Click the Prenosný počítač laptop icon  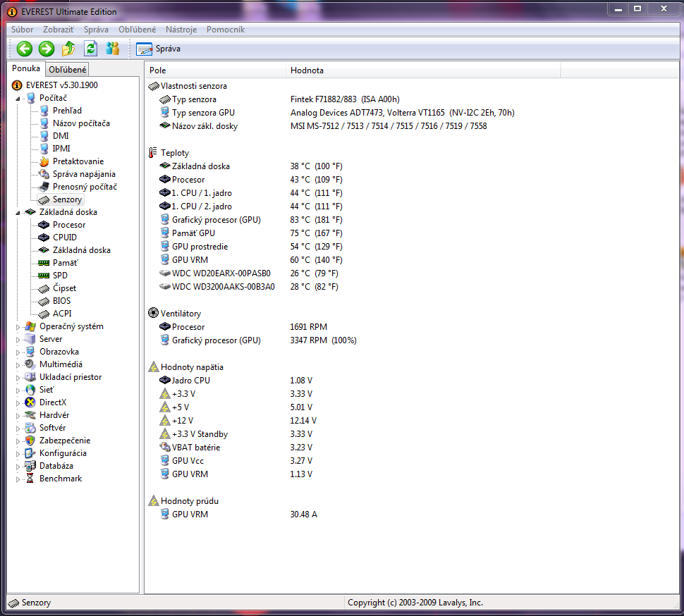44,187
